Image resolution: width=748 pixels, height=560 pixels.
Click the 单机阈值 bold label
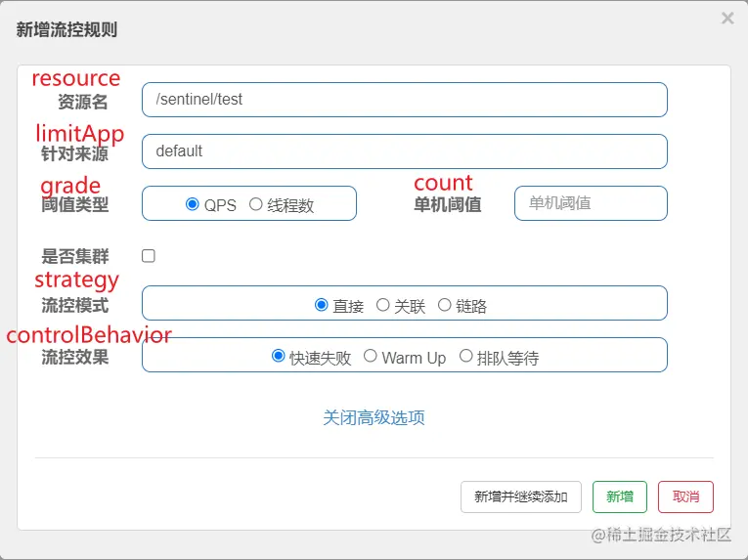448,204
